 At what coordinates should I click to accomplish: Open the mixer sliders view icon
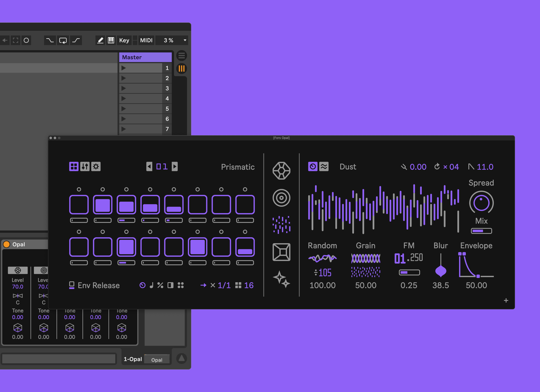pos(85,166)
